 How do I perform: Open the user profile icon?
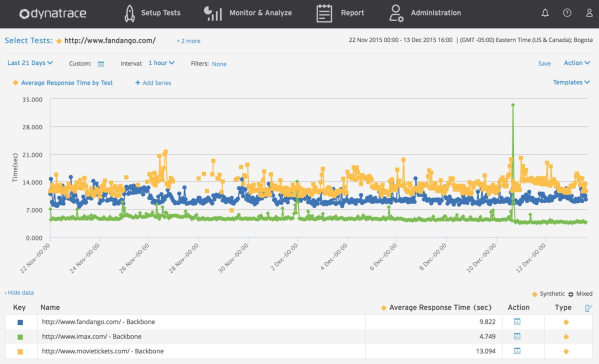coord(589,13)
